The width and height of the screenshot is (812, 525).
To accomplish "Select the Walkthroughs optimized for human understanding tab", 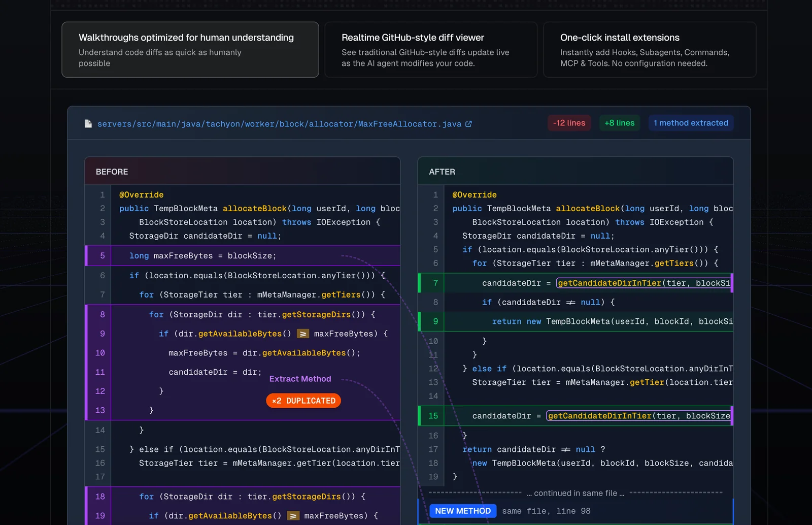I will [190, 50].
